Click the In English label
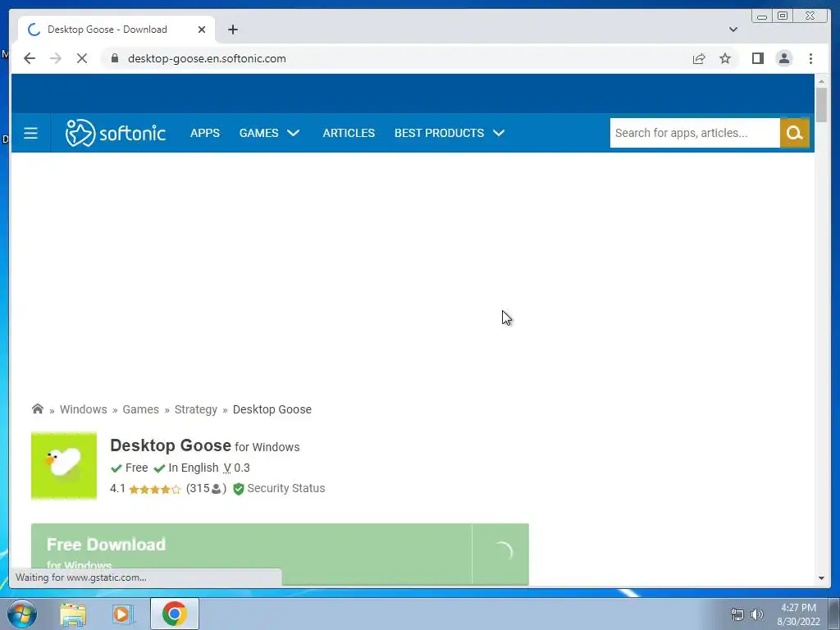This screenshot has width=840, height=630. tap(186, 468)
